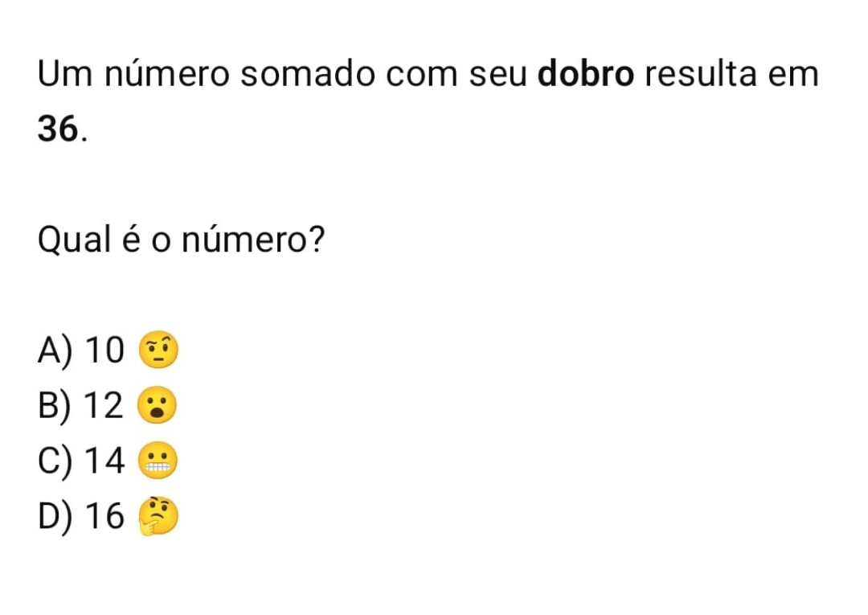This screenshot has width=868, height=615.
Task: Choose answer option "B) 12"
Action: coord(81,408)
